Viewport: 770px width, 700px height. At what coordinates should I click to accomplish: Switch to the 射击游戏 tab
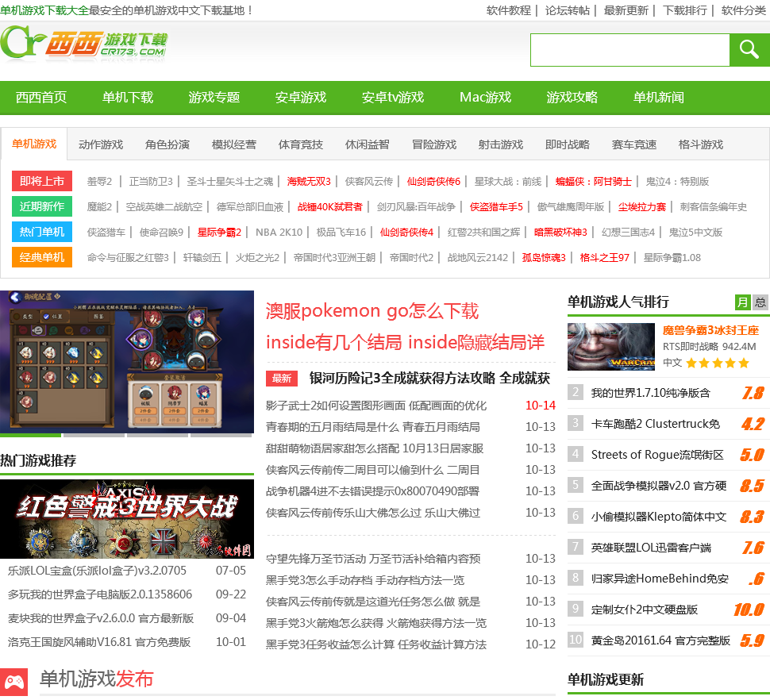pos(501,144)
